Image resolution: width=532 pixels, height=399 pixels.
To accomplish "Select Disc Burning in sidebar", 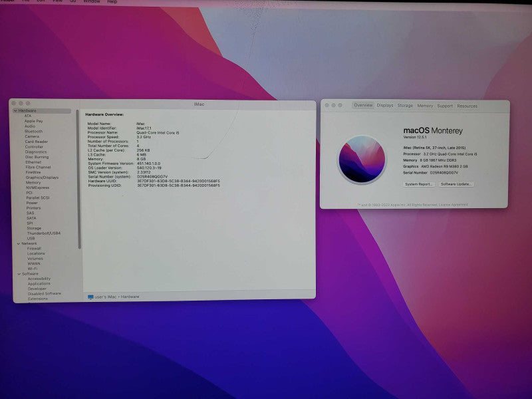I will coord(37,157).
